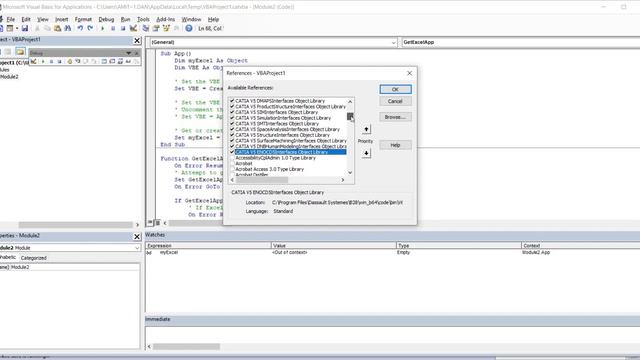Close the Project Explorer panel
The image size is (640, 360).
(x=137, y=40)
